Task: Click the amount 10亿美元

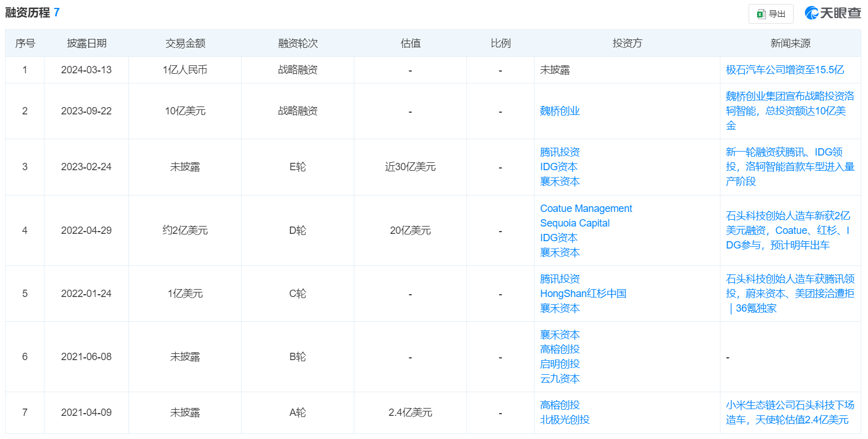Action: click(x=185, y=111)
